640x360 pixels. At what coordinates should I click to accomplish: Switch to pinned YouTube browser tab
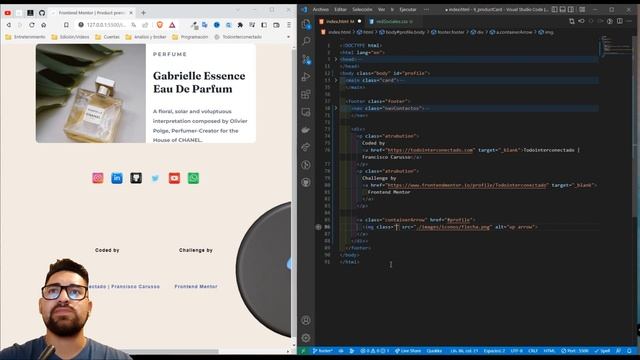click(8, 13)
